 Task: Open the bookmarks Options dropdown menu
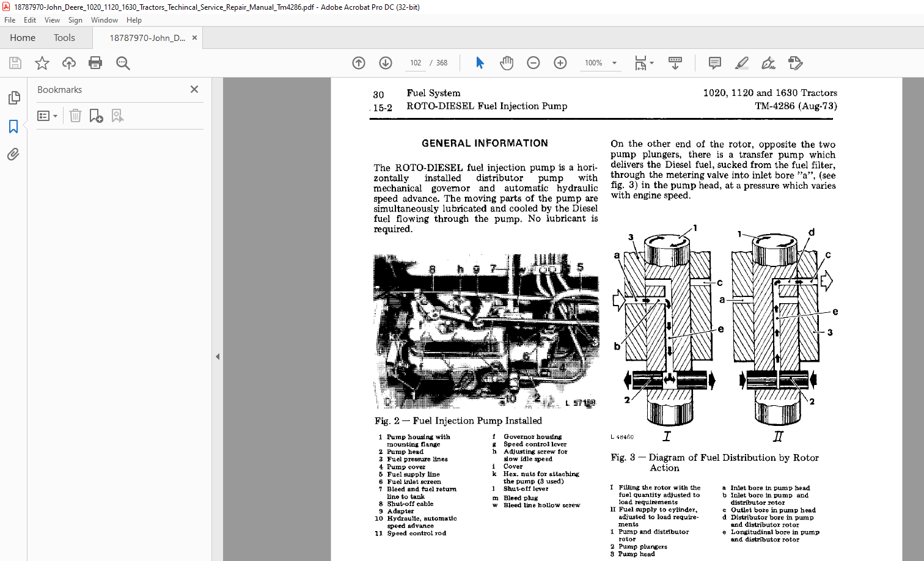click(47, 116)
